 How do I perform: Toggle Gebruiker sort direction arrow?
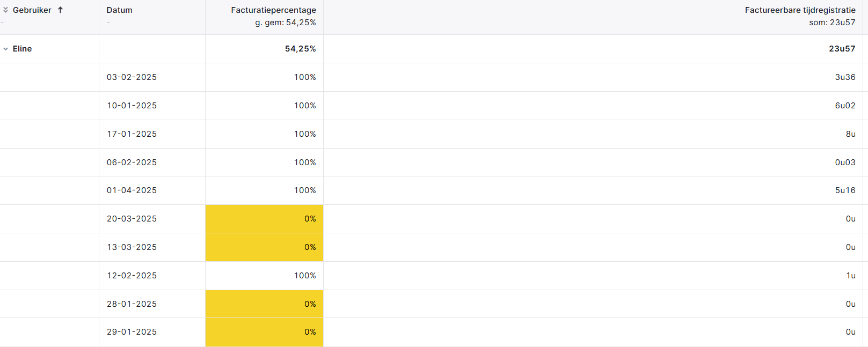(x=60, y=10)
